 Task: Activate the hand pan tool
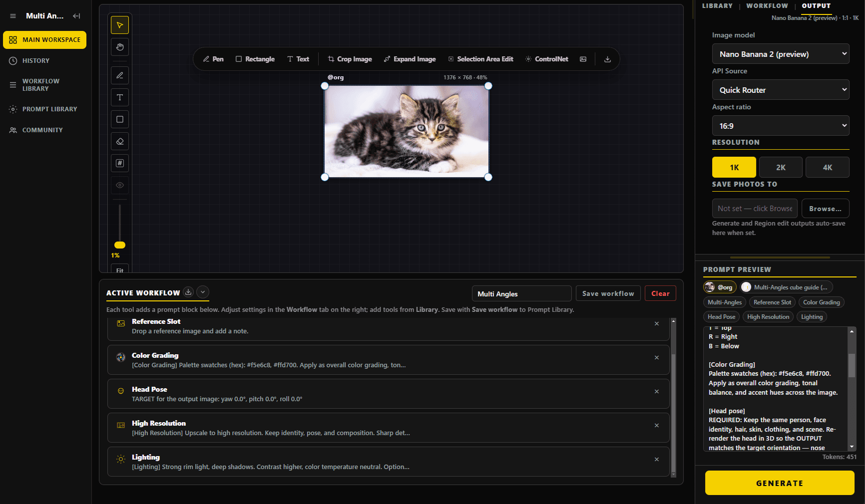pyautogui.click(x=120, y=47)
